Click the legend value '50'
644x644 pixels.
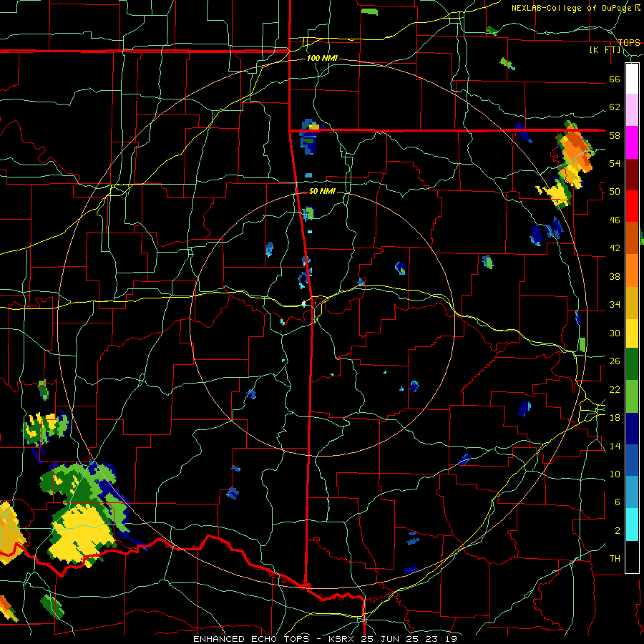pos(615,192)
